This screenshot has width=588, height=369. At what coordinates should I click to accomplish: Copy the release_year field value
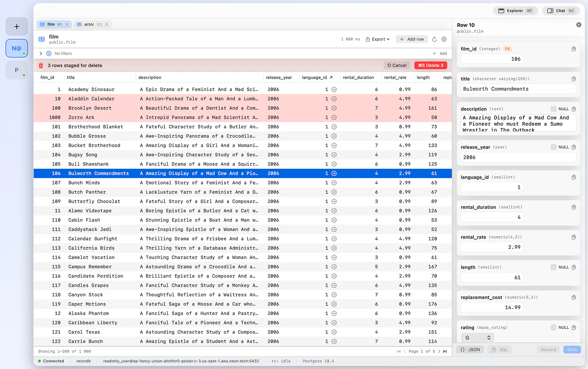[574, 147]
